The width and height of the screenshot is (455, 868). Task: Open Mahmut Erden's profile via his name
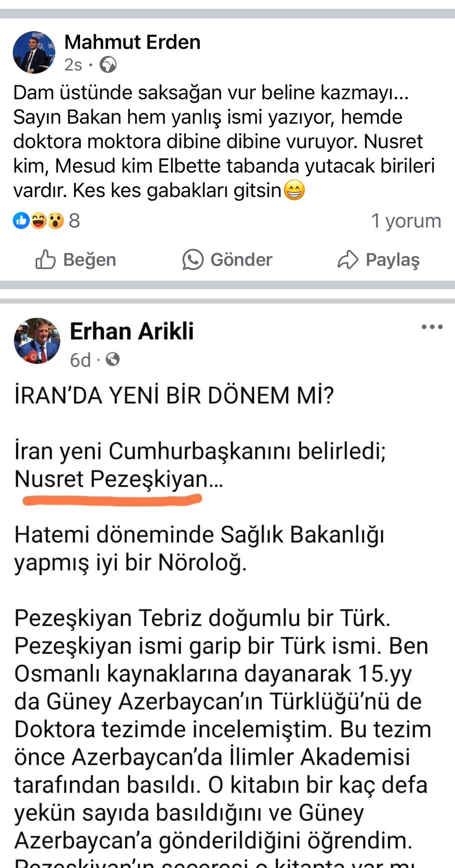click(132, 42)
